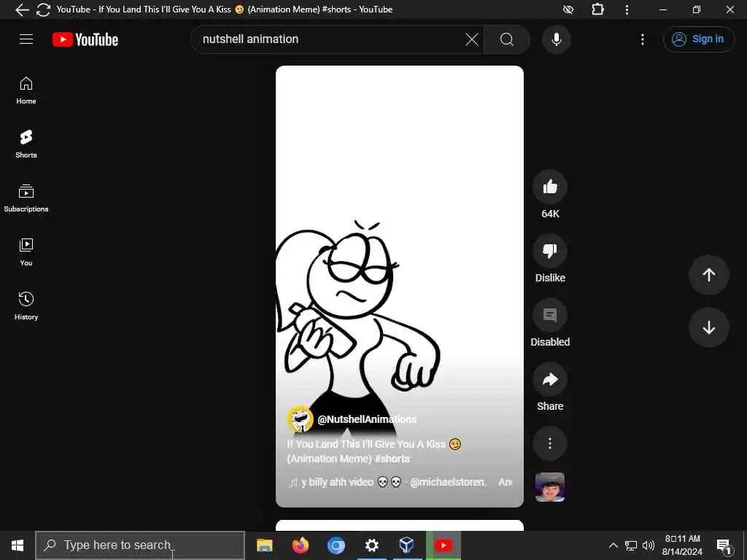The width and height of the screenshot is (747, 560).
Task: Go to Home in the sidebar
Action: (26, 90)
